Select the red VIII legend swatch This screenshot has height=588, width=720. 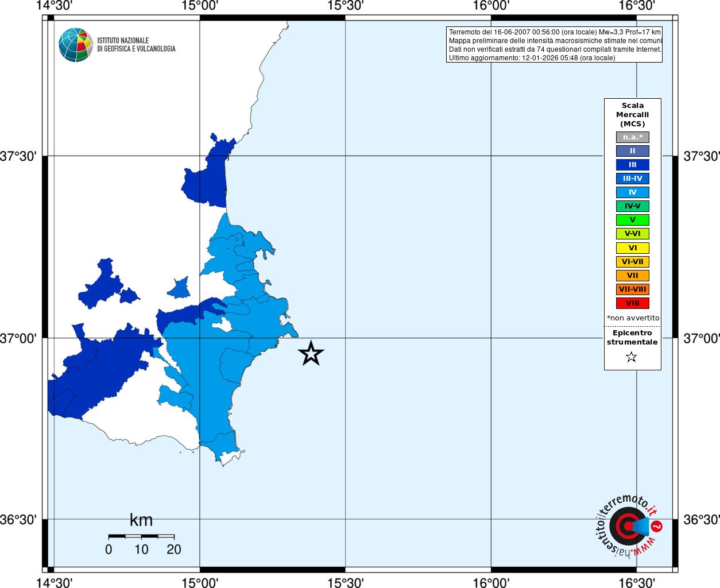pos(633,303)
